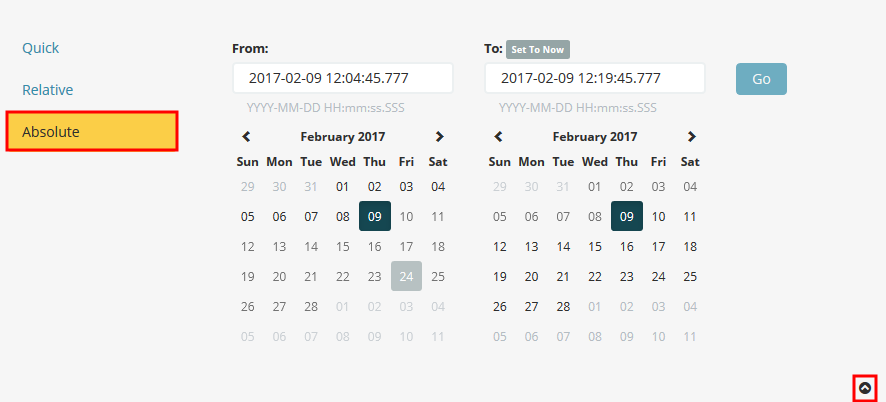Go to previous month in To calendar

click(x=498, y=136)
